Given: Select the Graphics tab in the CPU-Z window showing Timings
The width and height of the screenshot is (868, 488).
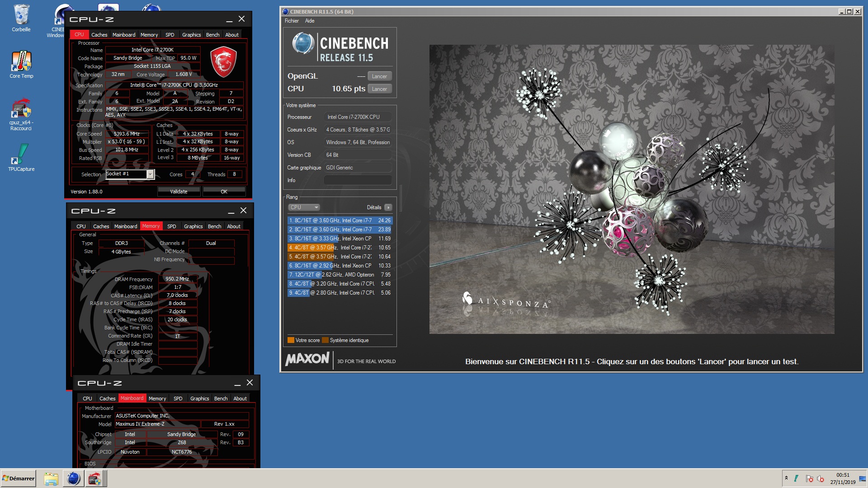Looking at the screenshot, I should pos(193,226).
